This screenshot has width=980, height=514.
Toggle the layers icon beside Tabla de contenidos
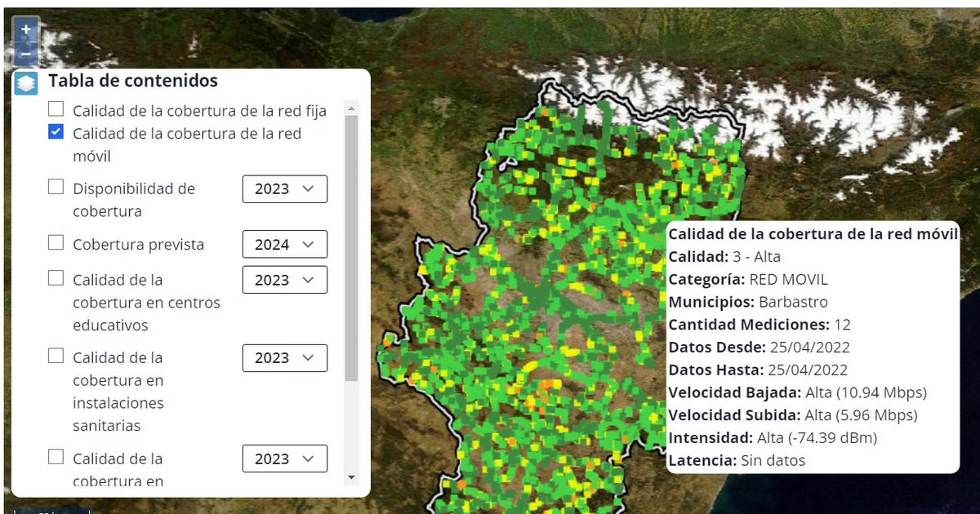(26, 82)
